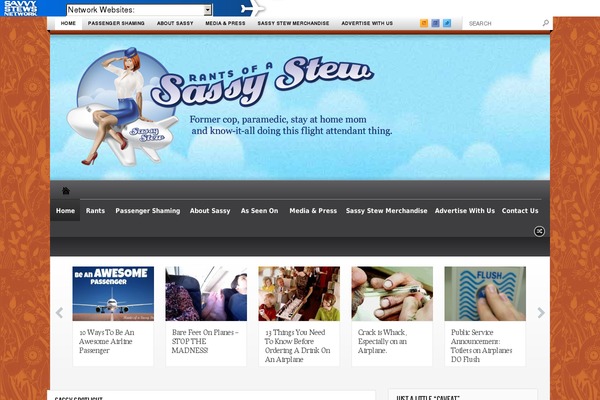Open the Be an Awesome Passenger thumbnail
The height and width of the screenshot is (400, 600).
(x=113, y=293)
